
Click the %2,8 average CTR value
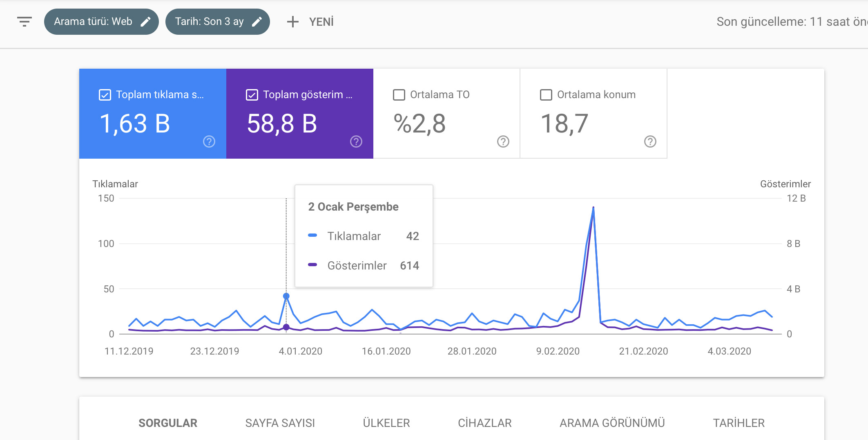419,123
